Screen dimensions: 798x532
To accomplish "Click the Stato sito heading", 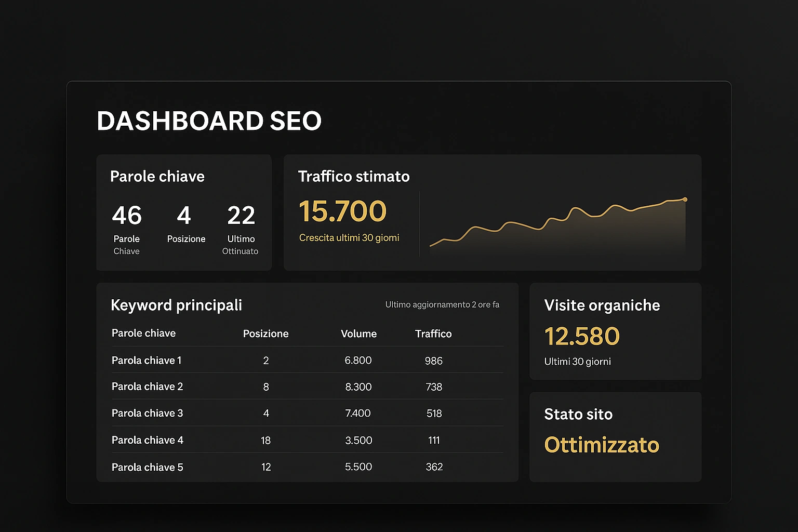I will 578,415.
